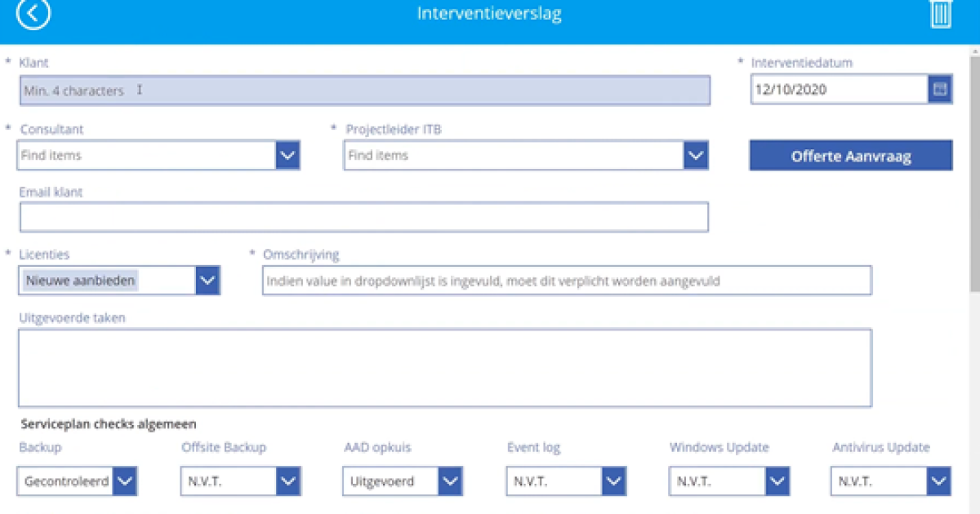The height and width of the screenshot is (514, 980).
Task: Expand the Event log dropdown
Action: [614, 481]
